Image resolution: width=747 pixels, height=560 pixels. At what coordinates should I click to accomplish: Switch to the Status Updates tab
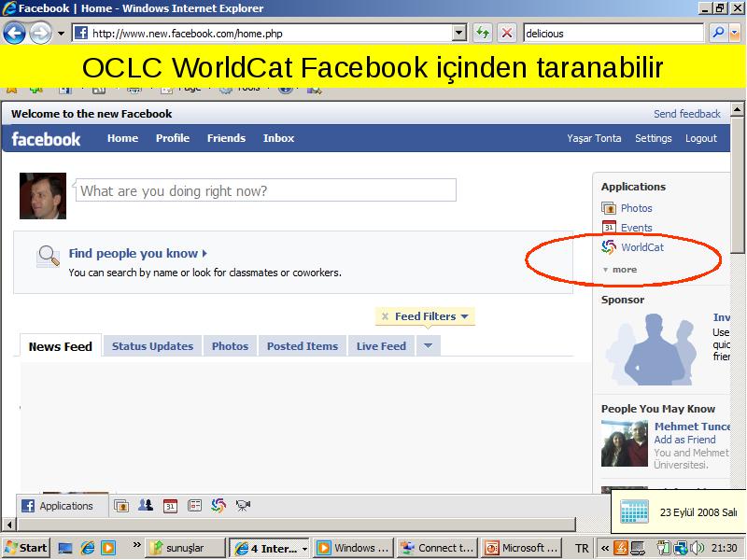(152, 346)
